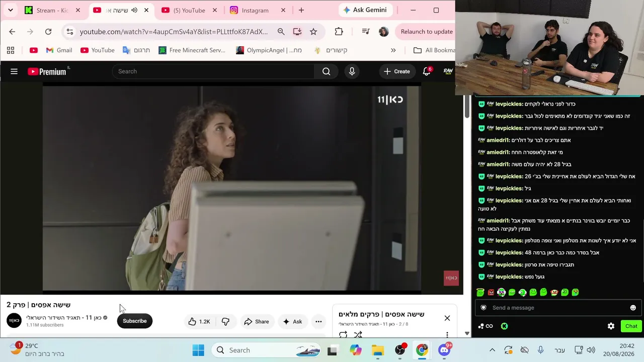Open the Gmail bookmark
The width and height of the screenshot is (644, 362).
[59, 50]
